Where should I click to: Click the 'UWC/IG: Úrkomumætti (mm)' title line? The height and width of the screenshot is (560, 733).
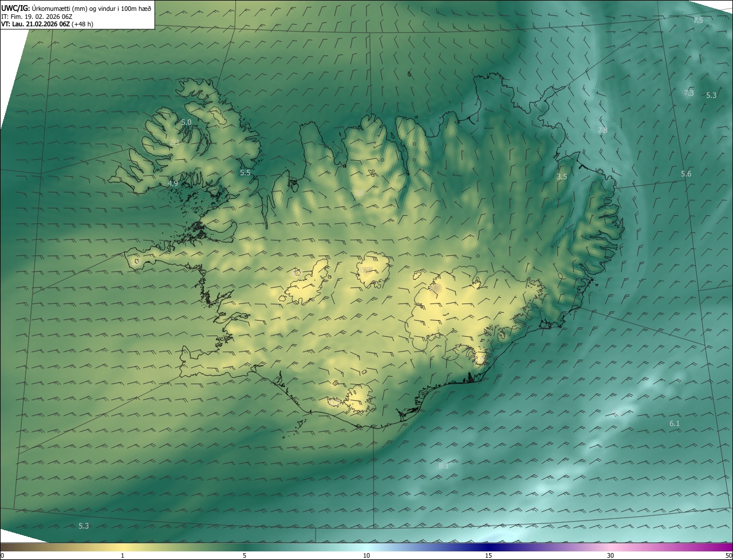[76, 8]
